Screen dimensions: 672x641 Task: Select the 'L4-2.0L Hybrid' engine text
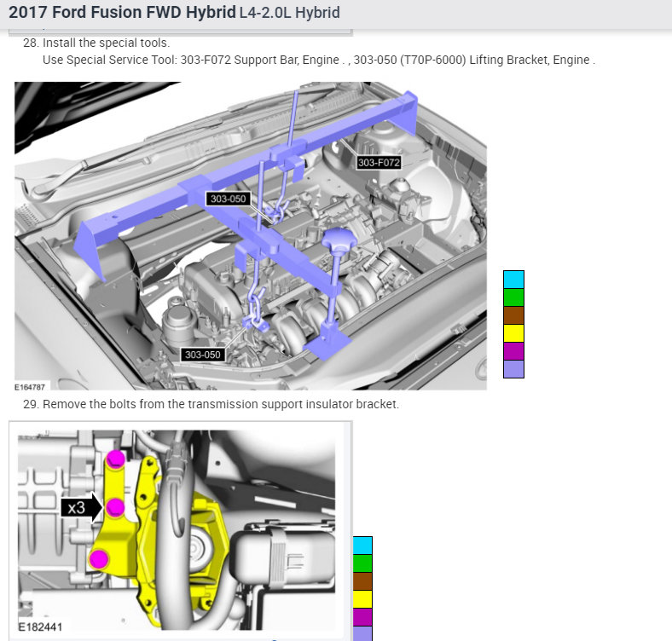tap(290, 13)
